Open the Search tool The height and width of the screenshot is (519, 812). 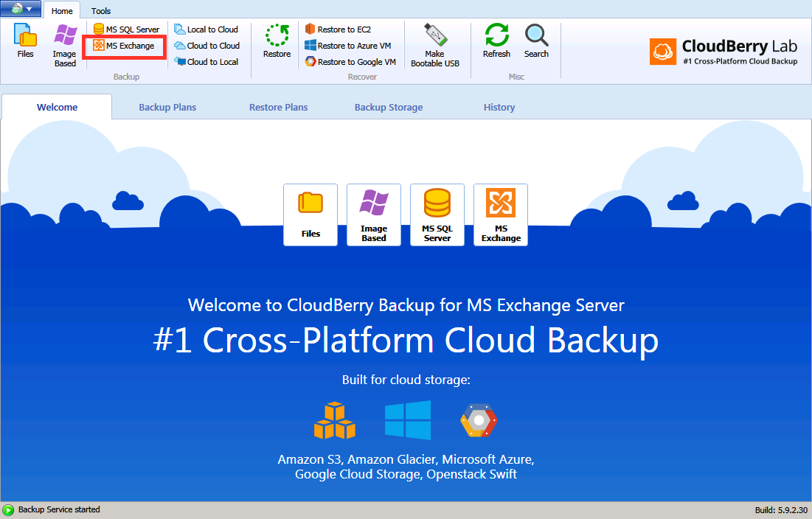coord(536,41)
